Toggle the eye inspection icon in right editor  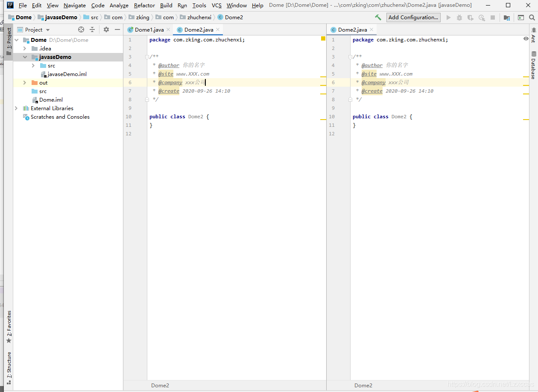526,39
